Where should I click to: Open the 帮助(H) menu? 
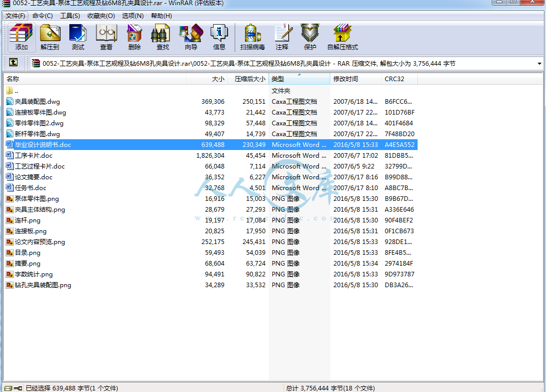161,16
